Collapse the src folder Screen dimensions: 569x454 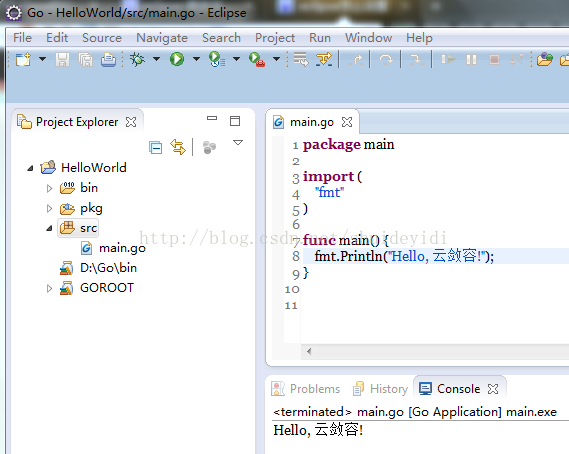point(49,228)
